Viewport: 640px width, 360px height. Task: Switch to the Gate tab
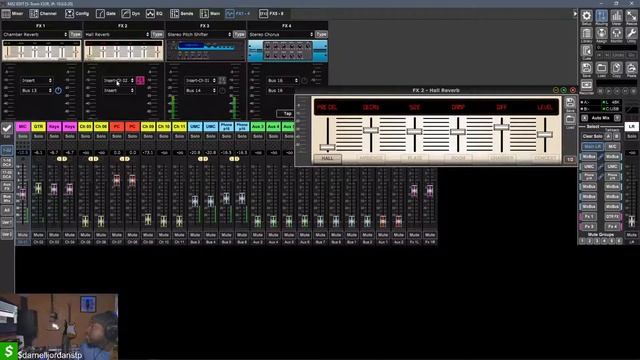106,13
